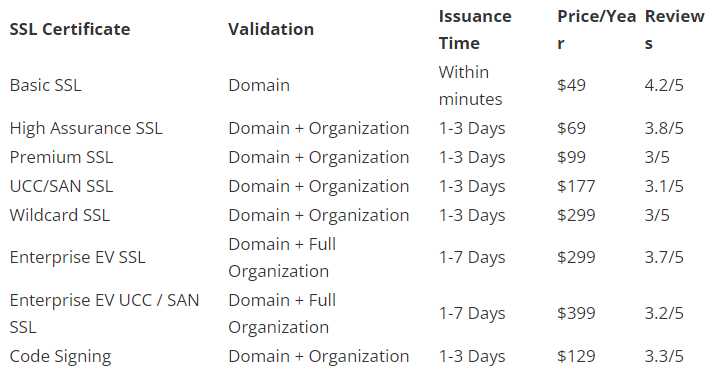Click the $177 price cell
Viewport: 714px width, 388px height.
(576, 187)
